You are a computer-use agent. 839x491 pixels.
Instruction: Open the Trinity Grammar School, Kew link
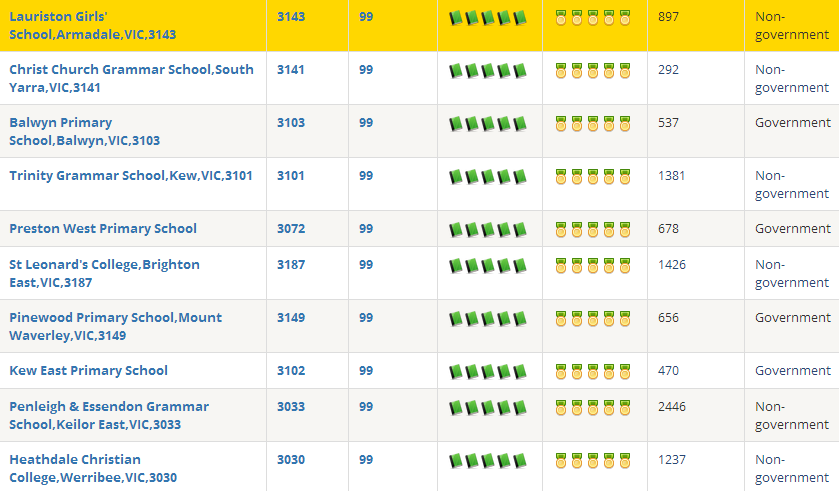coord(131,175)
